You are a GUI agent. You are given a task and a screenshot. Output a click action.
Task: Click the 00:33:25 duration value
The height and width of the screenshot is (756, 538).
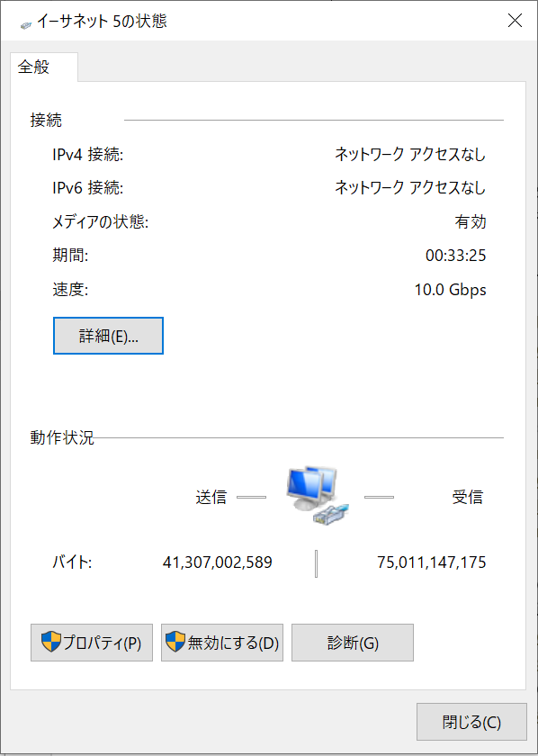[455, 256]
